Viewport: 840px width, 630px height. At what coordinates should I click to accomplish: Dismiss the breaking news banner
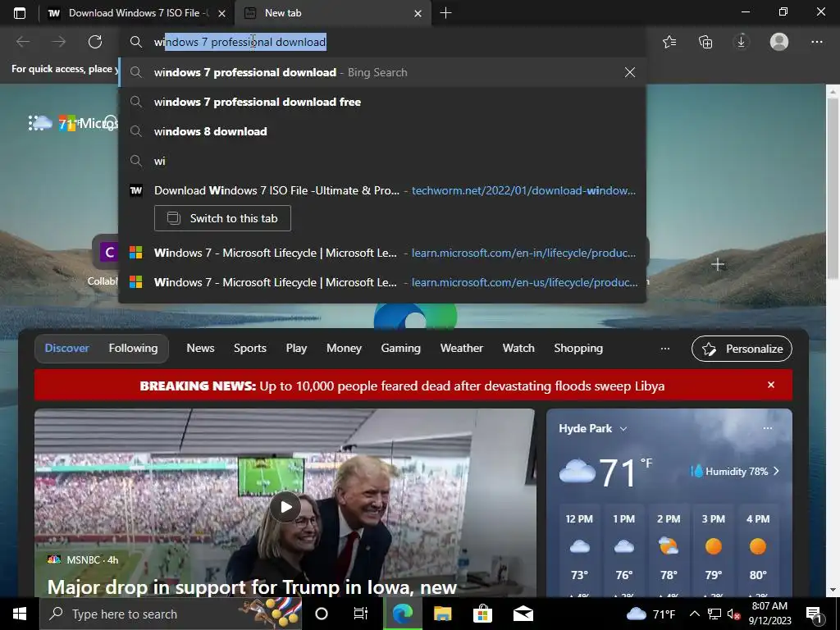tap(771, 385)
